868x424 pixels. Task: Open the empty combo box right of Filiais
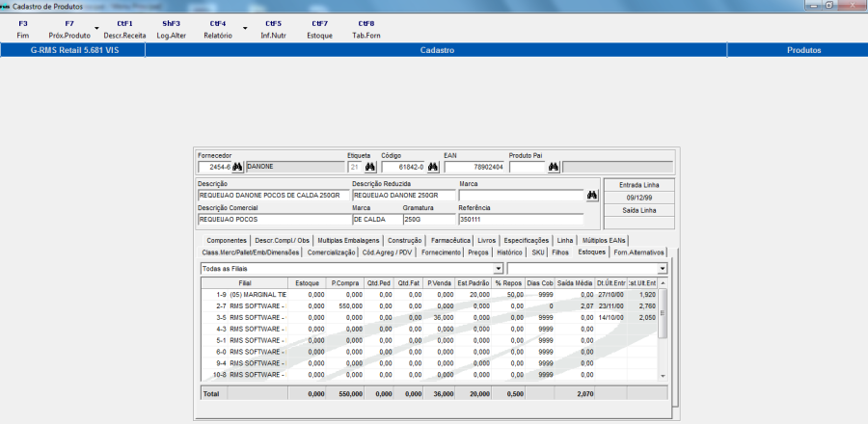[662, 268]
